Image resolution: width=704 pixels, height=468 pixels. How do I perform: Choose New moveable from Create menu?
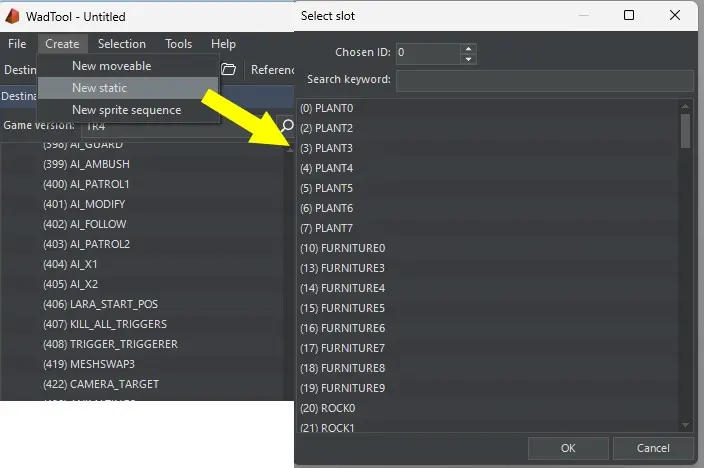tap(112, 66)
